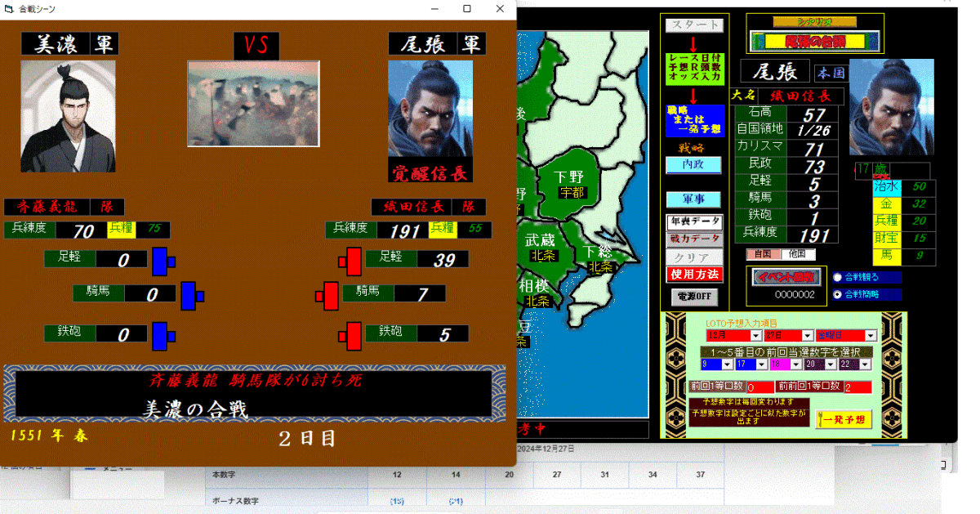Viewport: 980px width, 514px height.
Task: Click the 民政 value 73
Action: (813, 167)
